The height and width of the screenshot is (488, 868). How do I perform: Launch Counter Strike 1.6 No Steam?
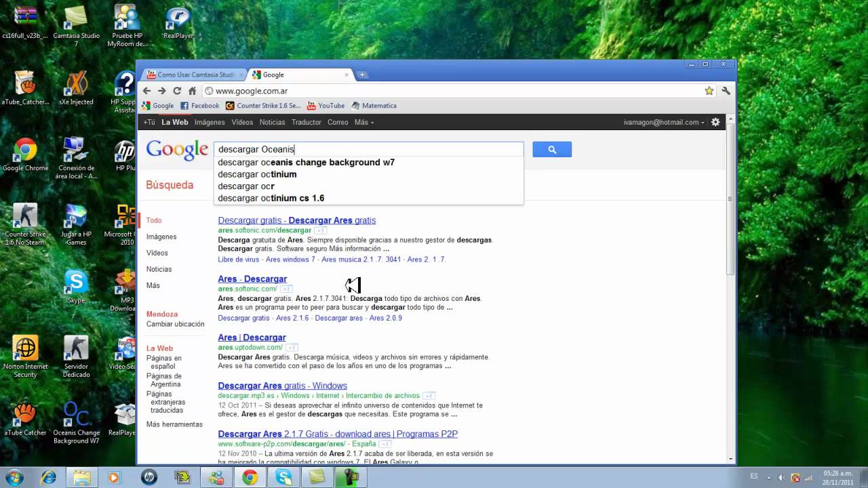(x=25, y=225)
